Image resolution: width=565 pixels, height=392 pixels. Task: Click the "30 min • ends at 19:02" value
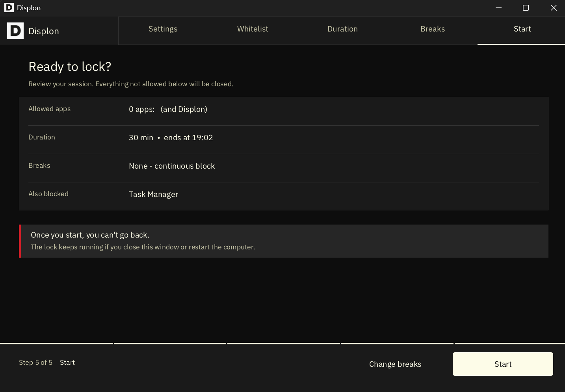click(171, 137)
